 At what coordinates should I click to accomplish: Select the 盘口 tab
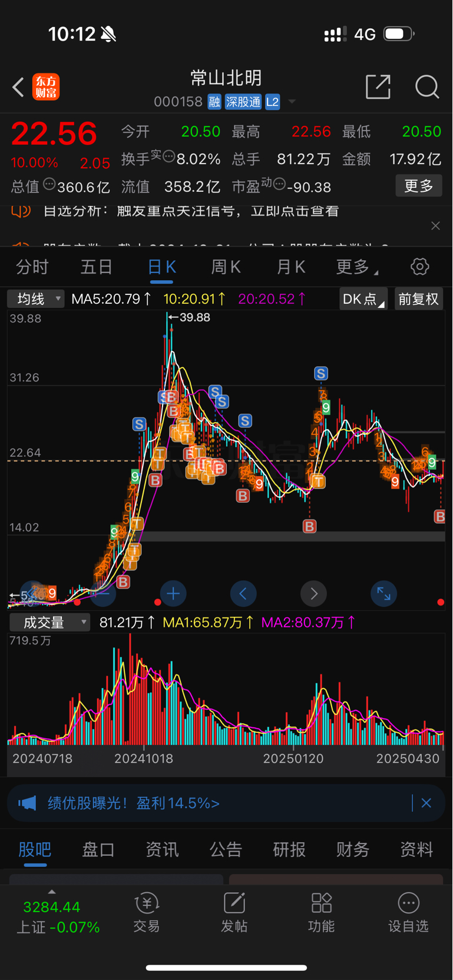click(98, 849)
